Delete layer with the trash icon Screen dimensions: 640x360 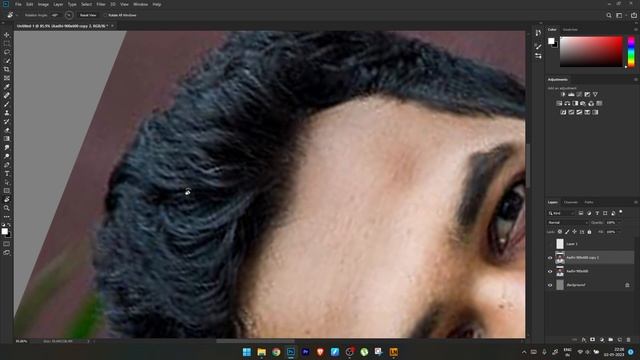(629, 340)
